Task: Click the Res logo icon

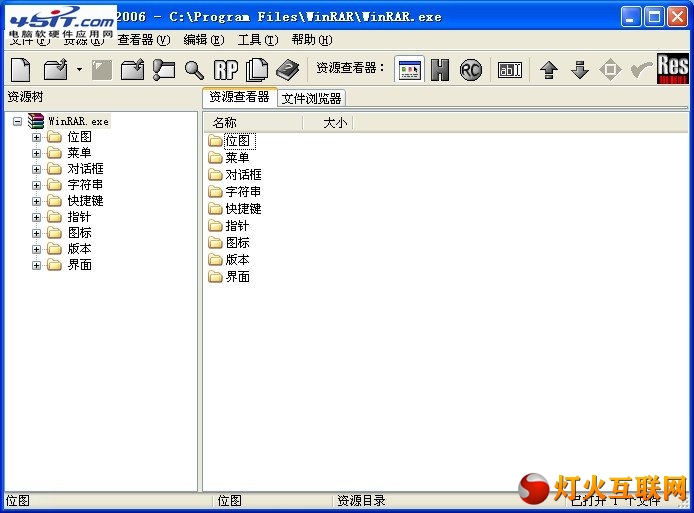Action: pos(672,69)
